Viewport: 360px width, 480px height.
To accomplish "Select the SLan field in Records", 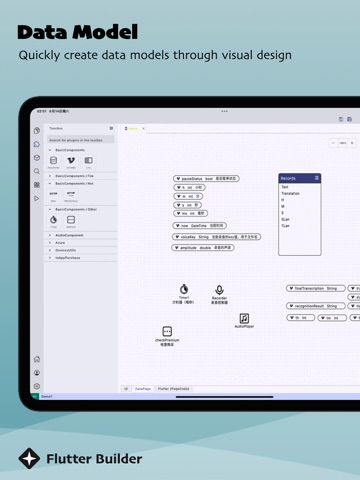I will [285, 219].
